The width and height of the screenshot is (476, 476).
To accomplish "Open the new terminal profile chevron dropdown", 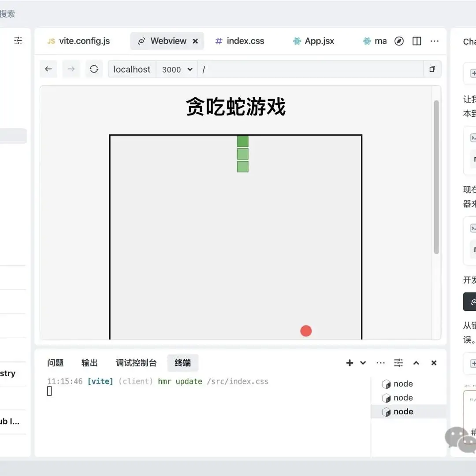I will pyautogui.click(x=362, y=363).
